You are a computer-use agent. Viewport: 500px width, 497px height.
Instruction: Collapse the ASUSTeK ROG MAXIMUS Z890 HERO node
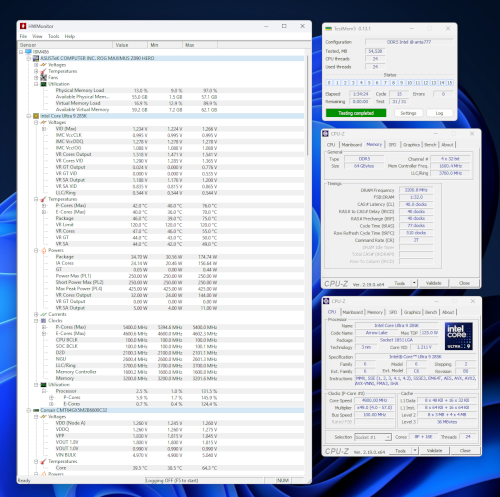click(29, 58)
